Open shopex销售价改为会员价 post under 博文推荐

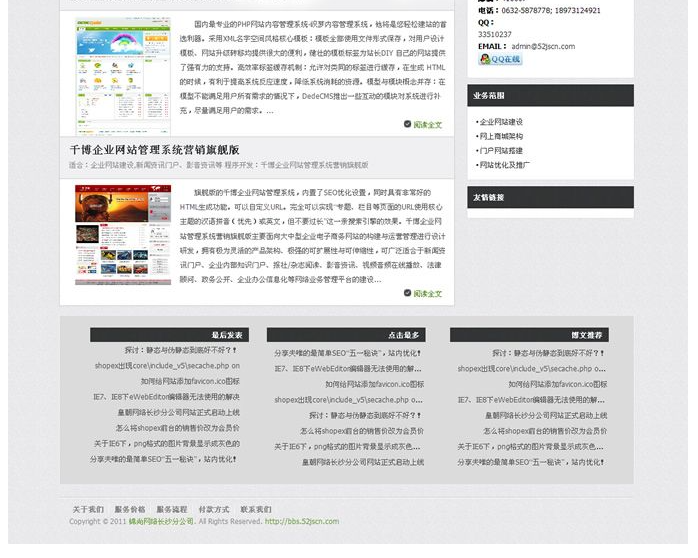545,431
